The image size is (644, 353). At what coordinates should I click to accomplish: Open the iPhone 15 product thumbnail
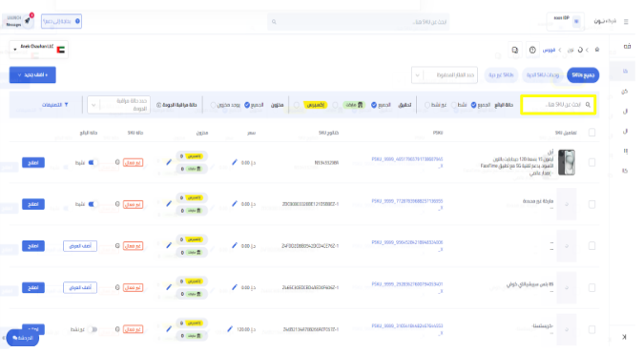[x=567, y=162]
